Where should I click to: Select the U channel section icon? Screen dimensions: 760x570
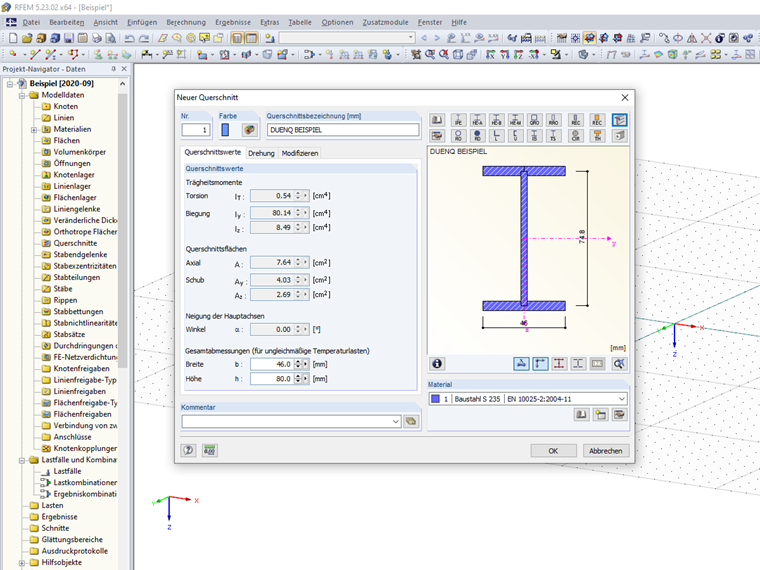515,136
